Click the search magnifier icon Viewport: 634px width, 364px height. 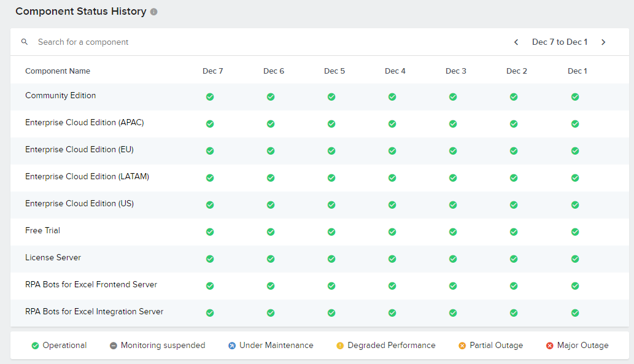tap(25, 42)
